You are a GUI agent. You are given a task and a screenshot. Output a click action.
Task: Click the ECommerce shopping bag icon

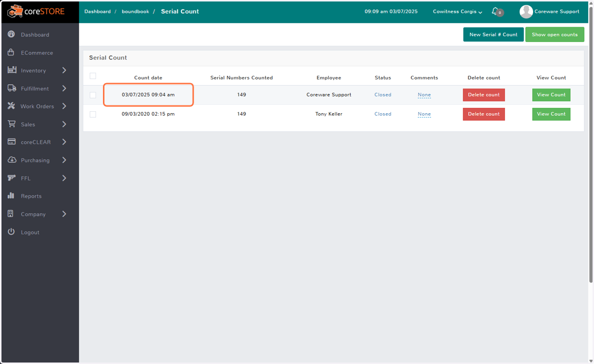pyautogui.click(x=11, y=52)
